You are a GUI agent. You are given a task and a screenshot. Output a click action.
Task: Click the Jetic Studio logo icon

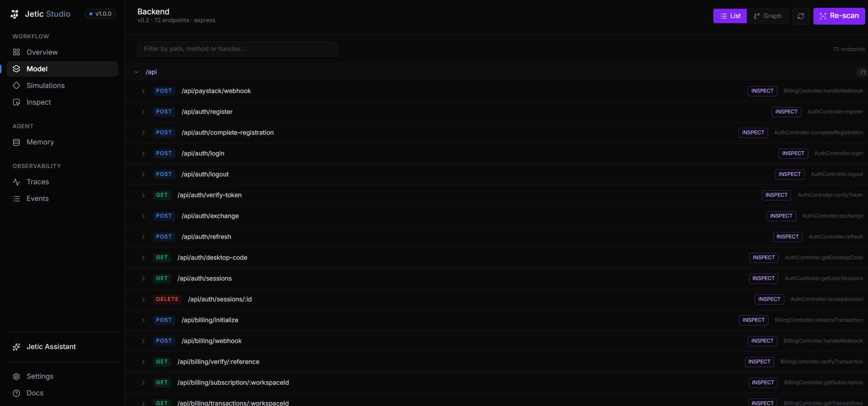15,14
